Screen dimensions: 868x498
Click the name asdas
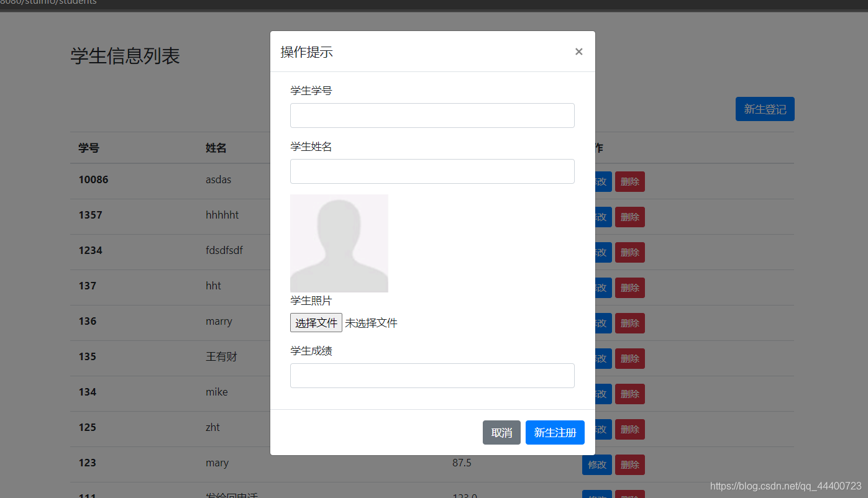coord(218,179)
